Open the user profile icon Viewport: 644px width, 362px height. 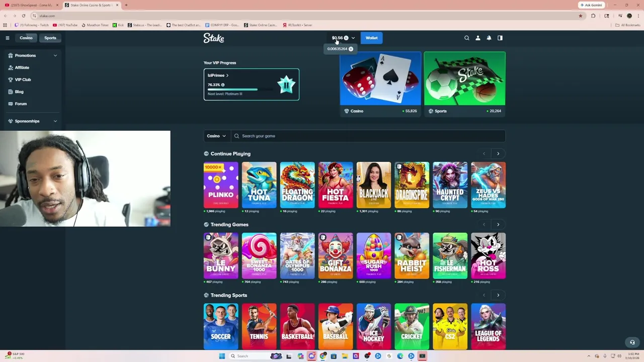478,38
